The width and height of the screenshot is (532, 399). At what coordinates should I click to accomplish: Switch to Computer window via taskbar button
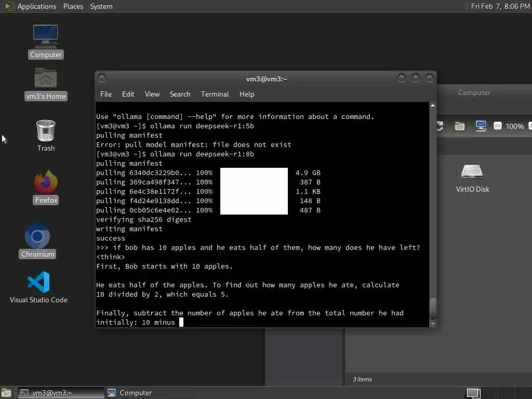149,393
